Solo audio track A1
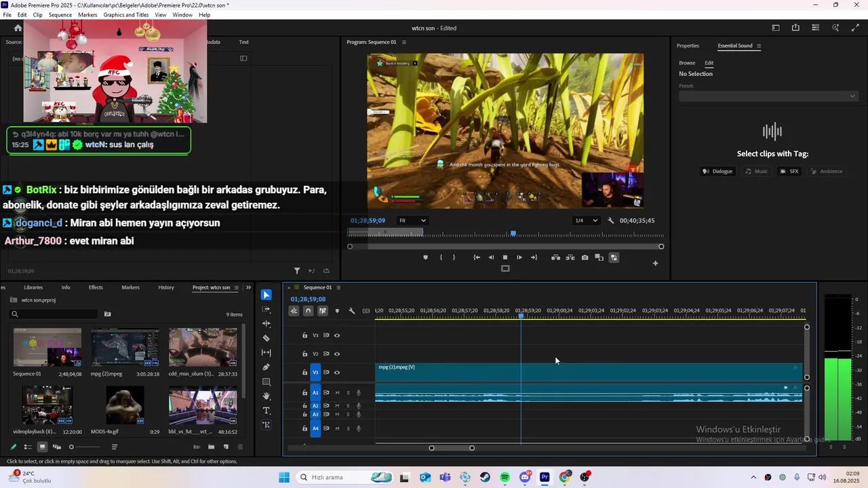Screen dimensions: 868x488 348,392
